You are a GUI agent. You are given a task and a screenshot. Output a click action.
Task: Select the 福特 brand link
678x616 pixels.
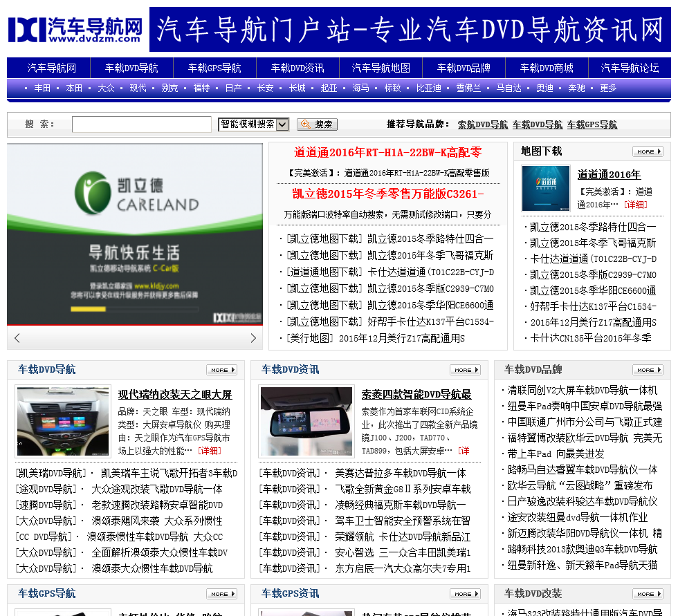point(201,88)
